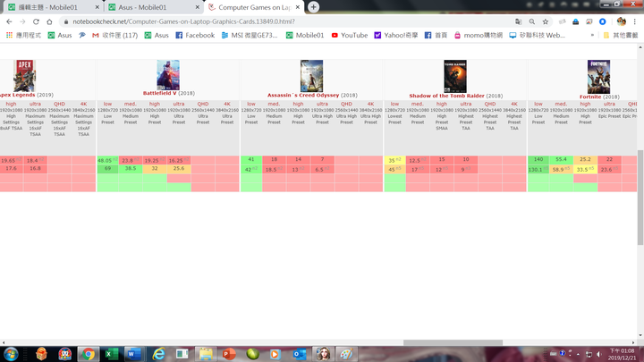644x362 pixels.
Task: Click the address bar URL
Action: pyautogui.click(x=183, y=21)
